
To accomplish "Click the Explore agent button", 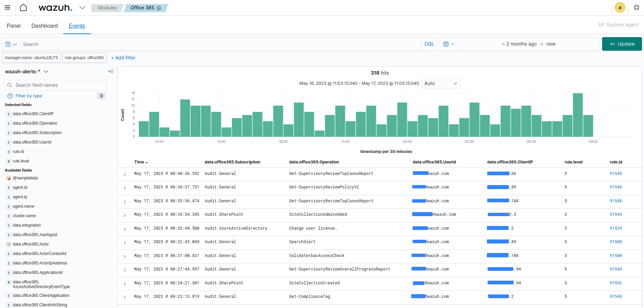I will [x=618, y=25].
